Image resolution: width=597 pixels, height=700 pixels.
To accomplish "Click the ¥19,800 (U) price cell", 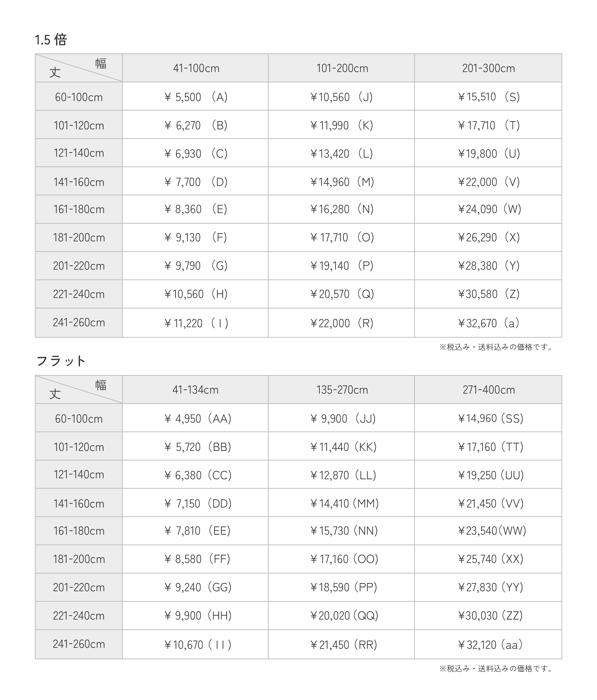I will [x=488, y=154].
